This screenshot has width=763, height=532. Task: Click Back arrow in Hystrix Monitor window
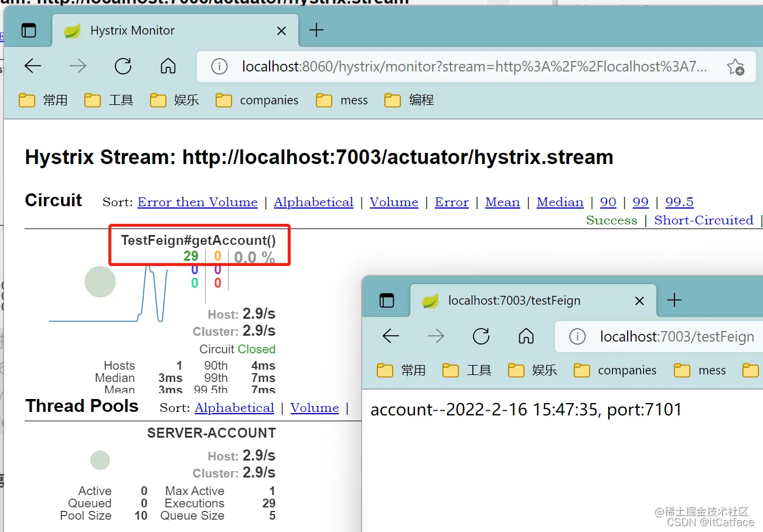[x=33, y=66]
